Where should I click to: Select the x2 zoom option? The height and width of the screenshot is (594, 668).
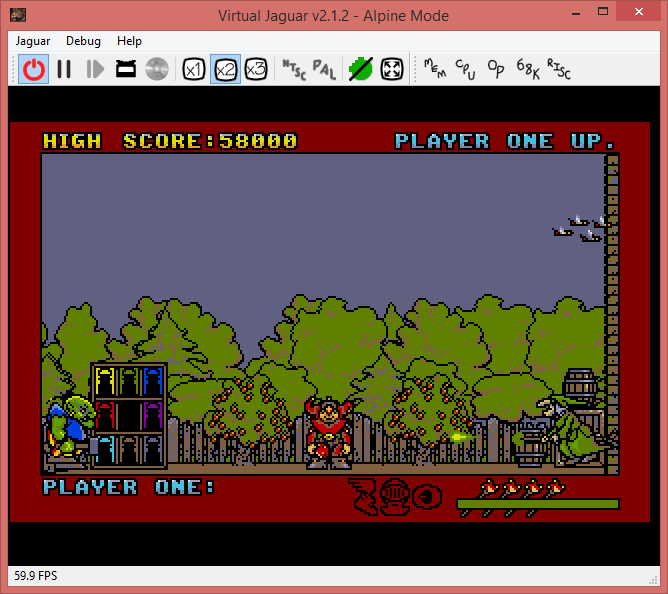pyautogui.click(x=225, y=69)
